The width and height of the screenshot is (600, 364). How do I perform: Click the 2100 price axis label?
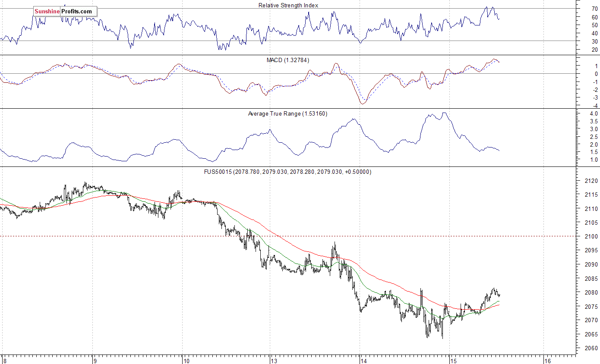[x=592, y=236]
